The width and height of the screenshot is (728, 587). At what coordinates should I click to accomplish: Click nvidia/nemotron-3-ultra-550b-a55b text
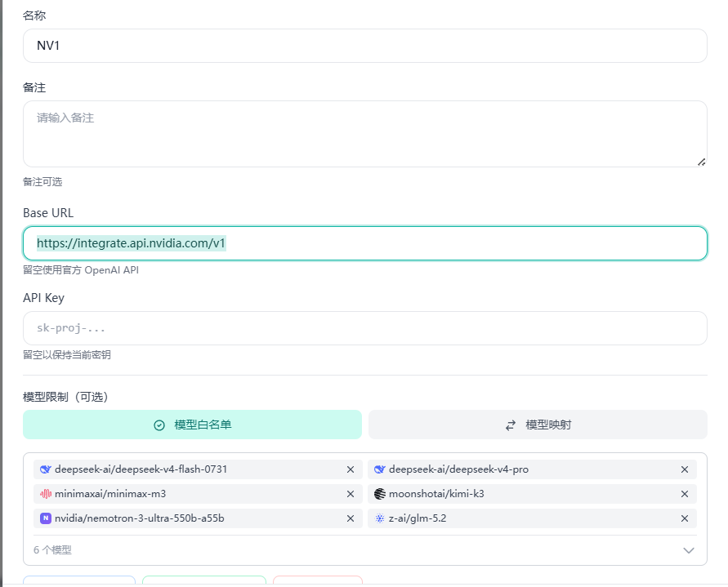pyautogui.click(x=139, y=518)
